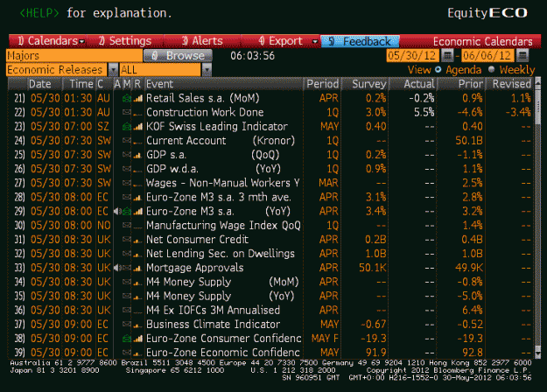Image resolution: width=547 pixels, height=392 pixels.
Task: Open the ALL filter dropdown arrow
Action: 207,70
